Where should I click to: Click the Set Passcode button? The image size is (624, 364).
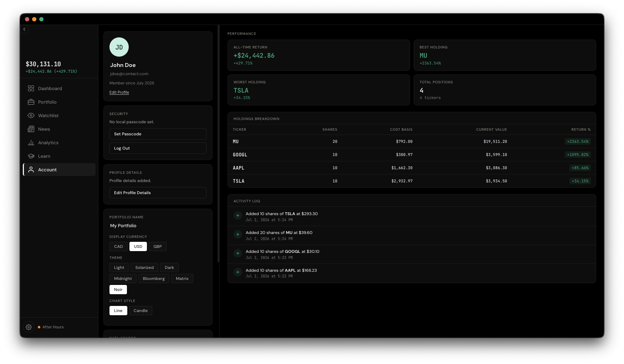(158, 134)
